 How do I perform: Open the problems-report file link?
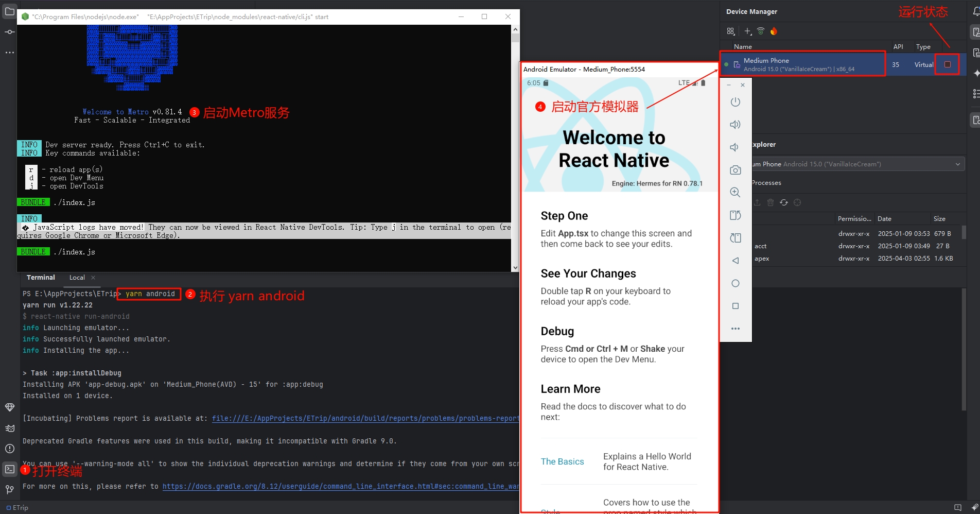click(365, 418)
